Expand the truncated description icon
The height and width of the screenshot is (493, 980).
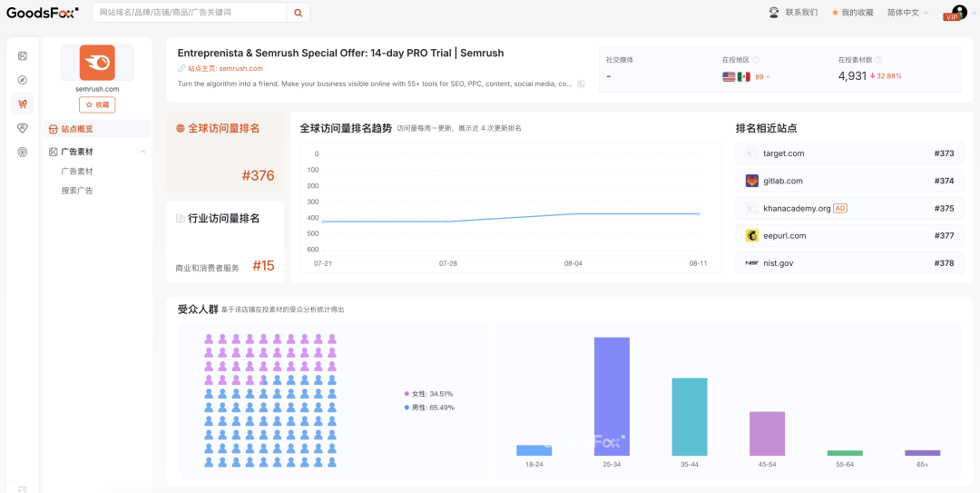coord(581,84)
